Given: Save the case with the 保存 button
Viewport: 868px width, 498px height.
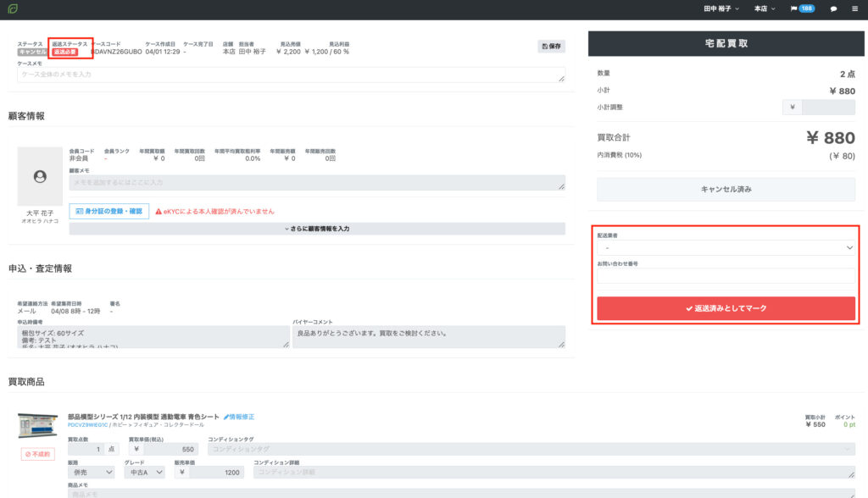Looking at the screenshot, I should pyautogui.click(x=551, y=47).
